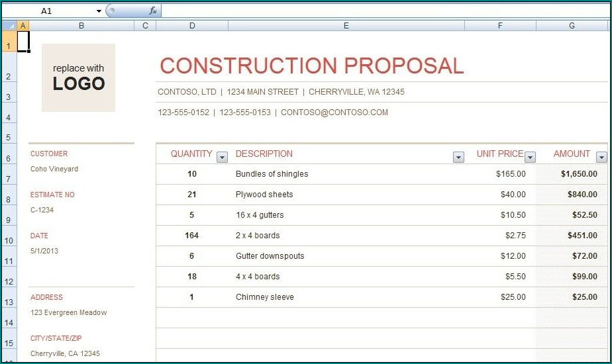Click the CUSTOMER label
Viewport: 612px width, 364px height.
[x=49, y=154]
